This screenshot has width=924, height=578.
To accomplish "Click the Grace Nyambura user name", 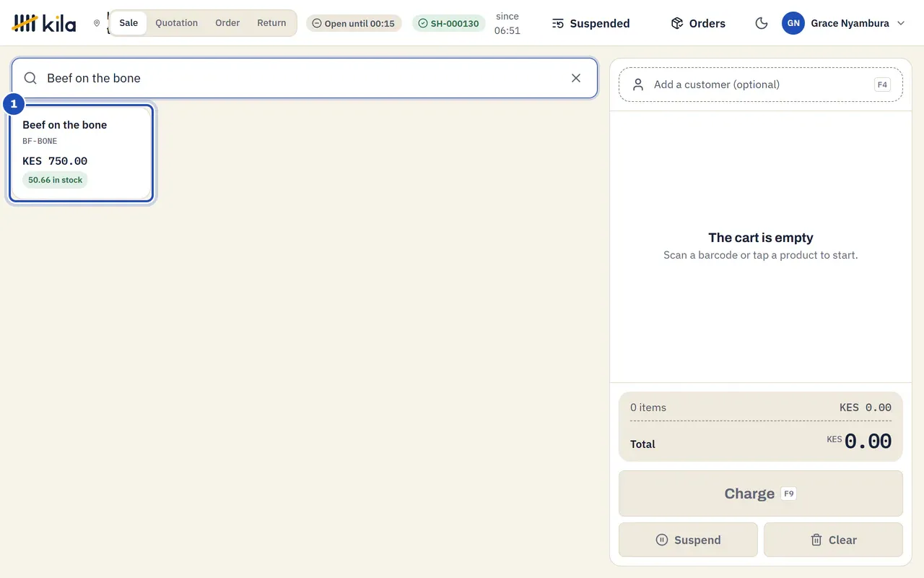I will pyautogui.click(x=850, y=23).
